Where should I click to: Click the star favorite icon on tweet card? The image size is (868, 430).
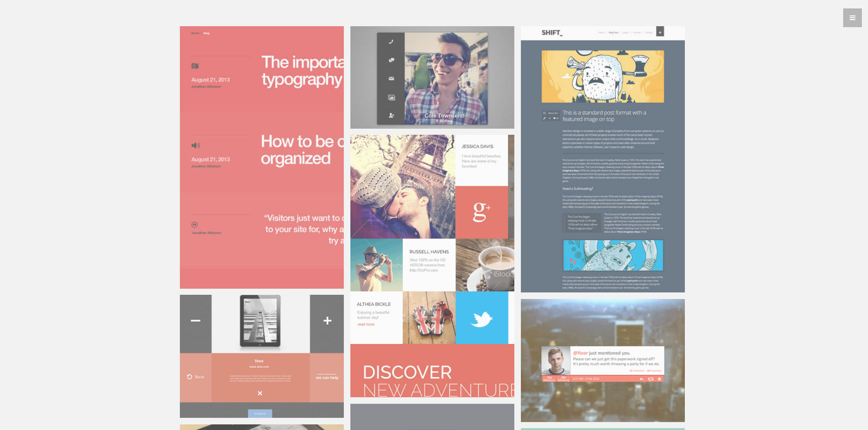[x=659, y=379]
